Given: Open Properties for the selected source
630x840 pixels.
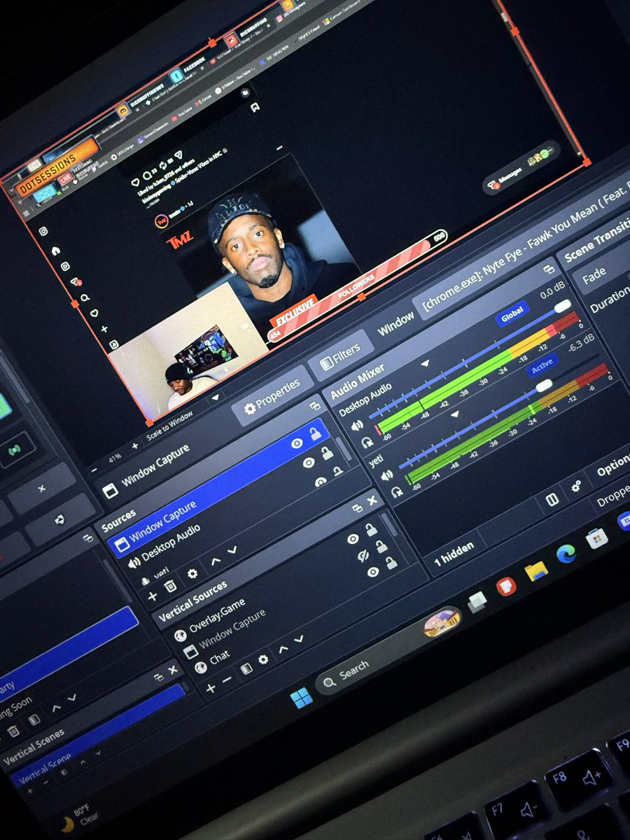Looking at the screenshot, I should click(272, 396).
